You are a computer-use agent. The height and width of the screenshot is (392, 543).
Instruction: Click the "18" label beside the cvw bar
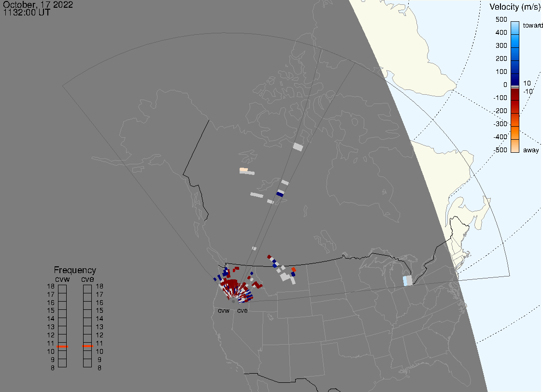click(51, 287)
